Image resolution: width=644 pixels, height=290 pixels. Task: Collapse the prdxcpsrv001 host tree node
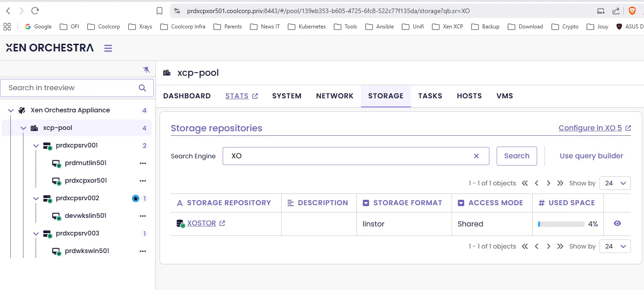click(36, 146)
